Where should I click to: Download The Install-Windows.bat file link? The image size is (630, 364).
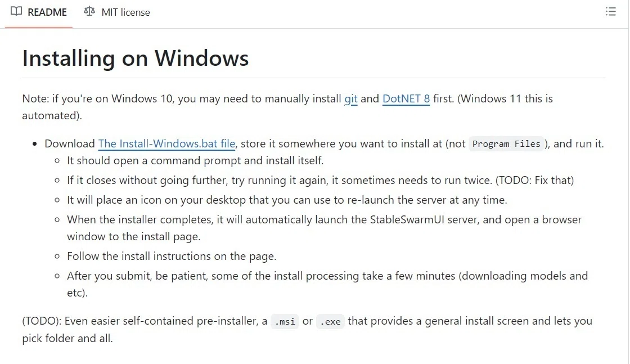pyautogui.click(x=166, y=144)
